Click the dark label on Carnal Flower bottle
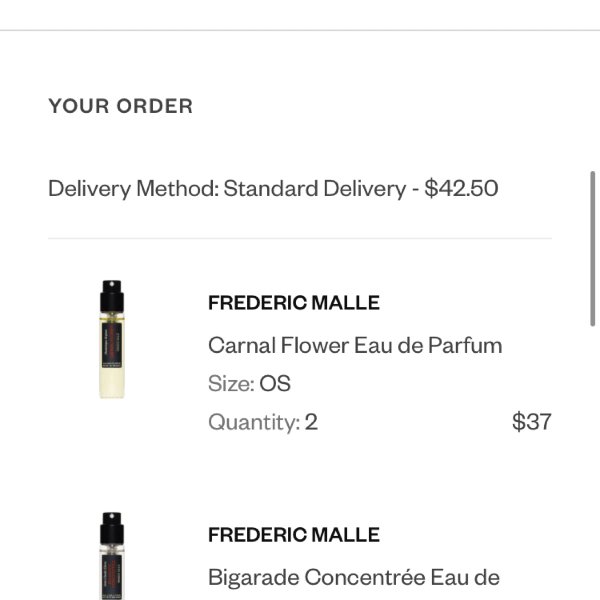Viewport: 600px width, 600px height. tap(112, 345)
